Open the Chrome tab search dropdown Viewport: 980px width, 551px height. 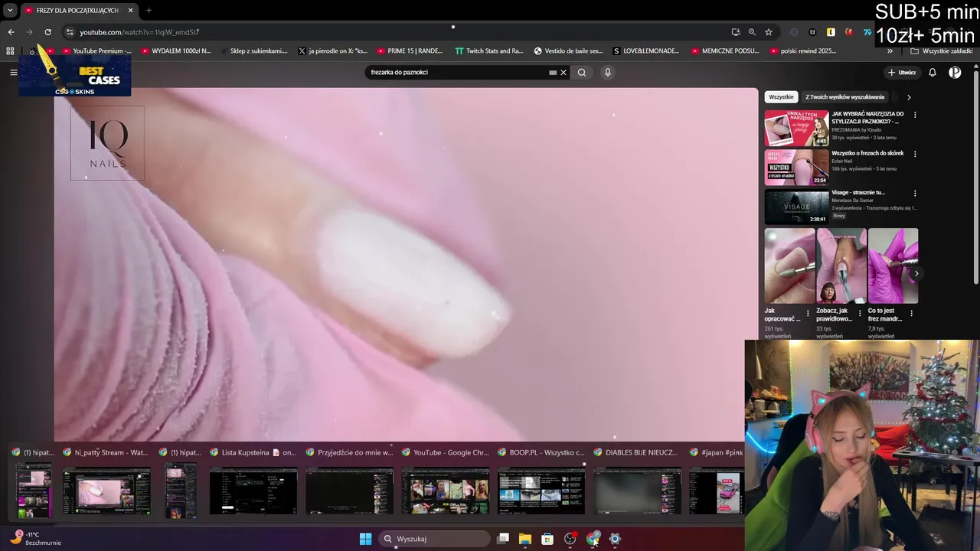pos(10,11)
